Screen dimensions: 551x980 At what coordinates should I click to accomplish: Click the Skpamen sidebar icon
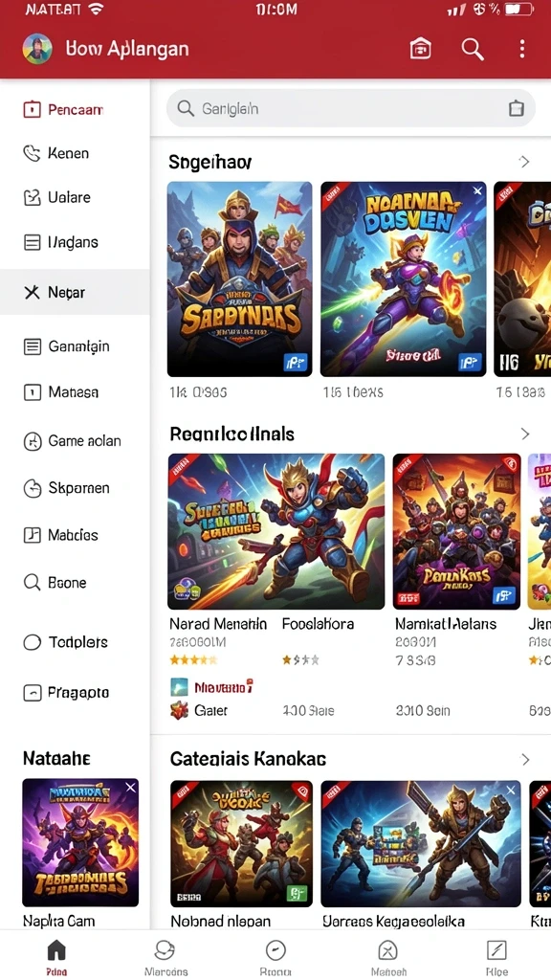[32, 488]
